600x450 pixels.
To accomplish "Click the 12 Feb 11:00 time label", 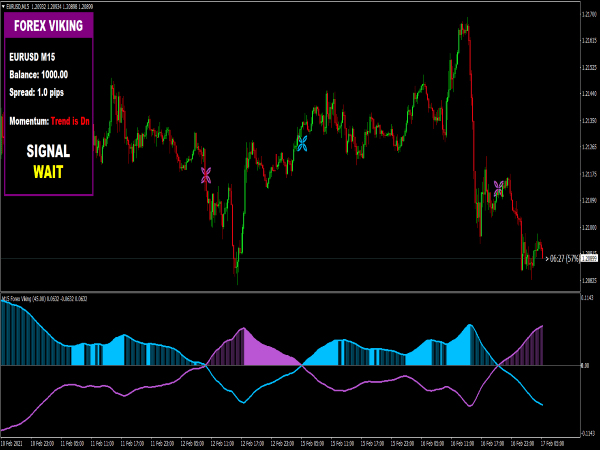I will [x=222, y=443].
